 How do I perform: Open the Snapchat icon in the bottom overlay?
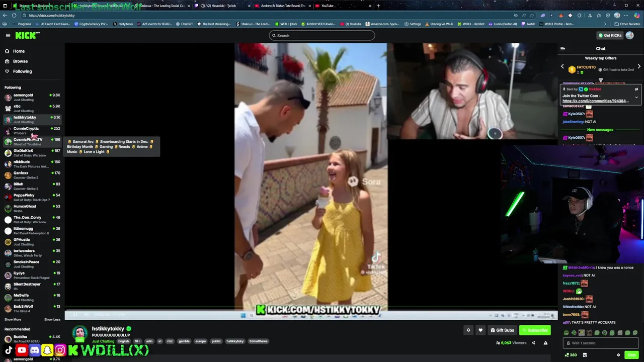[x=47, y=350]
